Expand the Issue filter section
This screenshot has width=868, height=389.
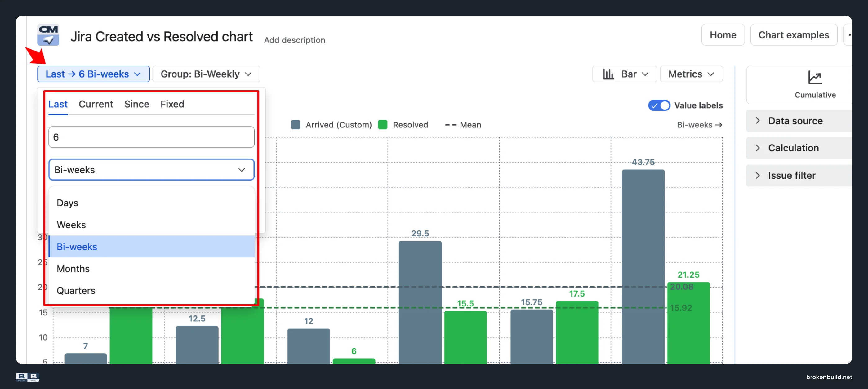tap(799, 175)
